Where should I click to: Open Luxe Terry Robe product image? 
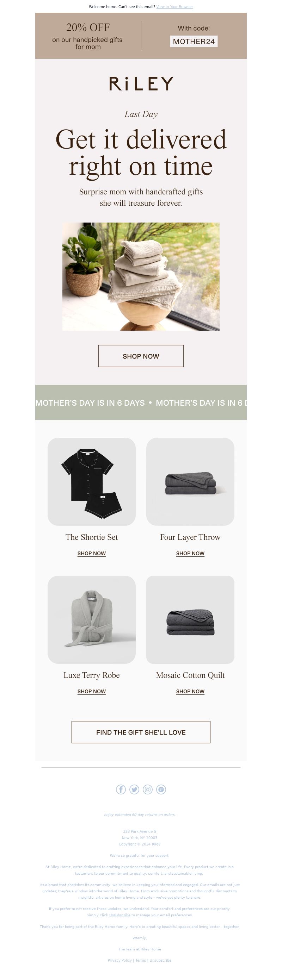91,620
